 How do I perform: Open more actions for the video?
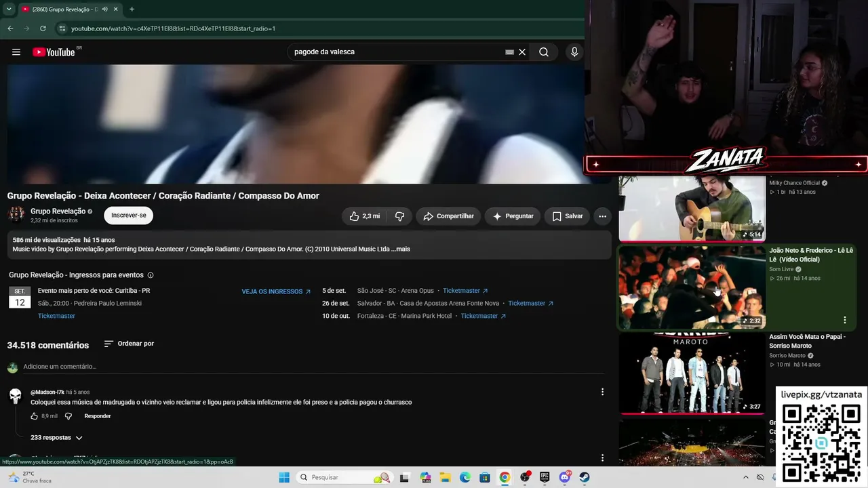[602, 216]
